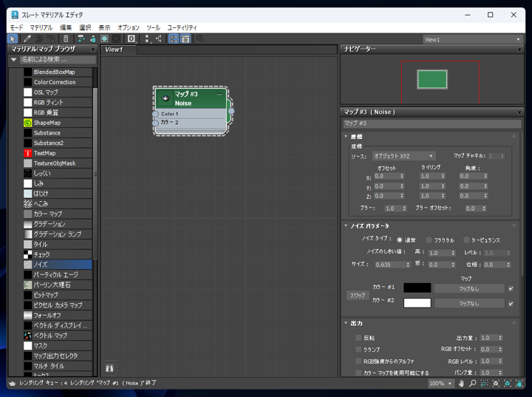Click カラー #1 マップなし button
Screen dimensions: 532x397
pos(469,288)
